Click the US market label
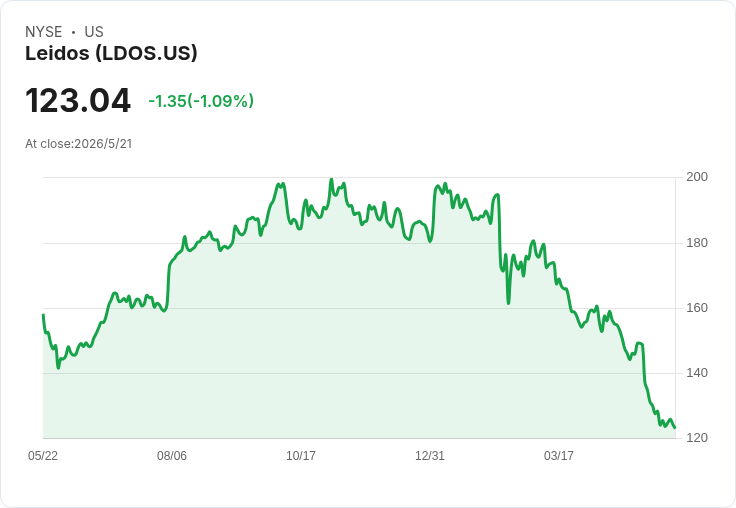Image resolution: width=736 pixels, height=508 pixels. (94, 32)
